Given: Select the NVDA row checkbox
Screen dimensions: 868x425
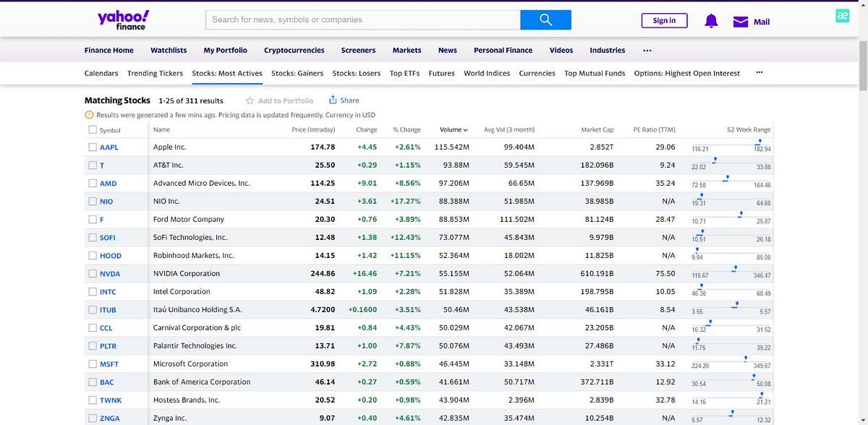Looking at the screenshot, I should [x=92, y=273].
